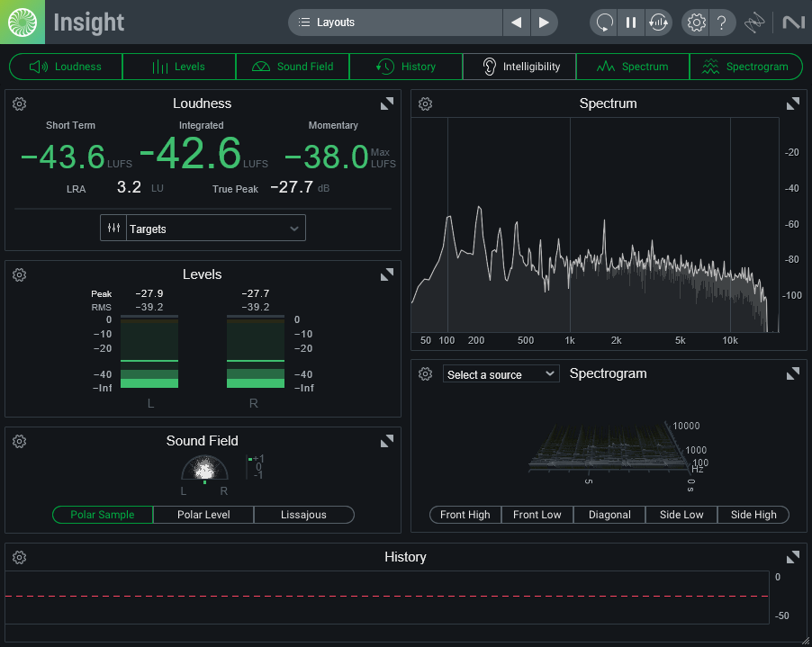This screenshot has width=812, height=647.
Task: Open the Loudness panel settings gear
Action: tap(19, 103)
